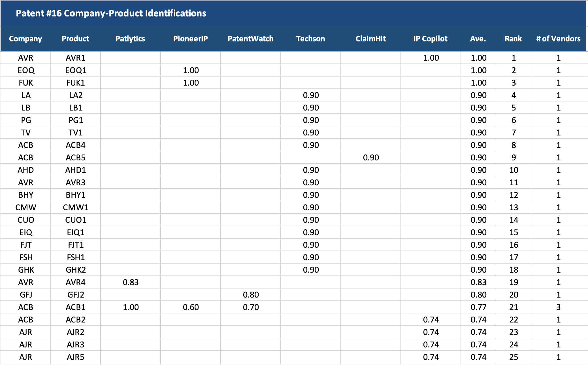Click the PatentWatch value 0.70 in ACB1 row

[x=251, y=307]
